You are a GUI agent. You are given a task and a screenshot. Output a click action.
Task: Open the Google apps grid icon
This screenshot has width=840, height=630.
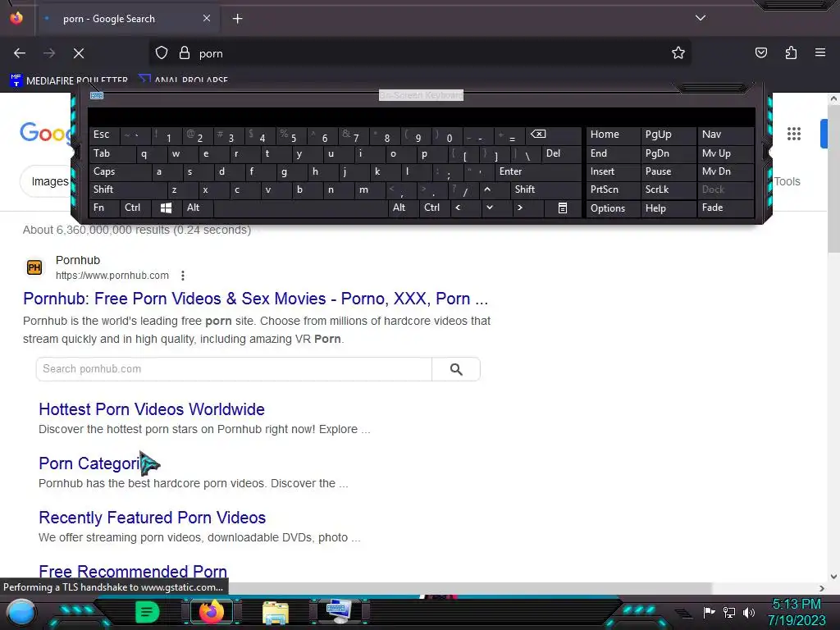point(793,134)
